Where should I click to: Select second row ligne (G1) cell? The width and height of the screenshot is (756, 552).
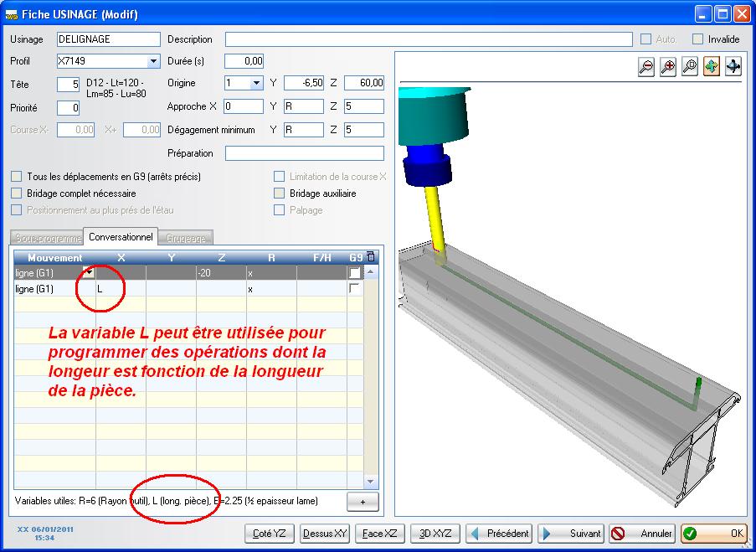[x=55, y=290]
